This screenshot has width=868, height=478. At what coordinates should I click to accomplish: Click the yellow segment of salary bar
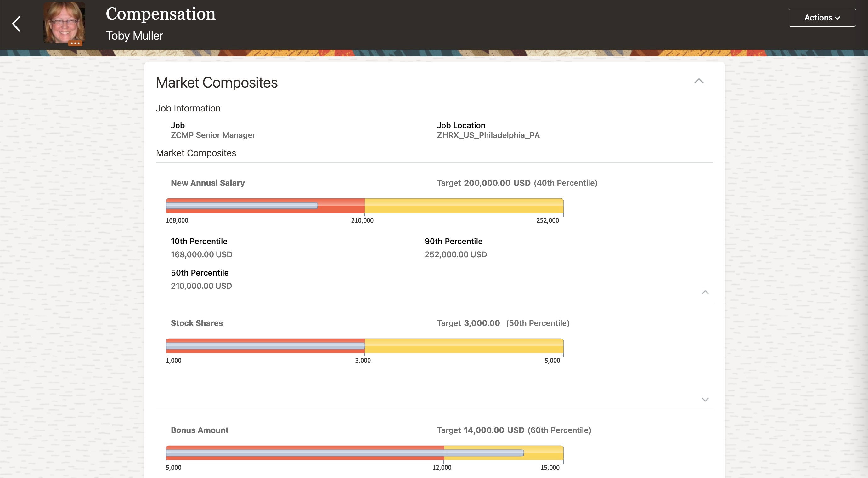pyautogui.click(x=463, y=206)
